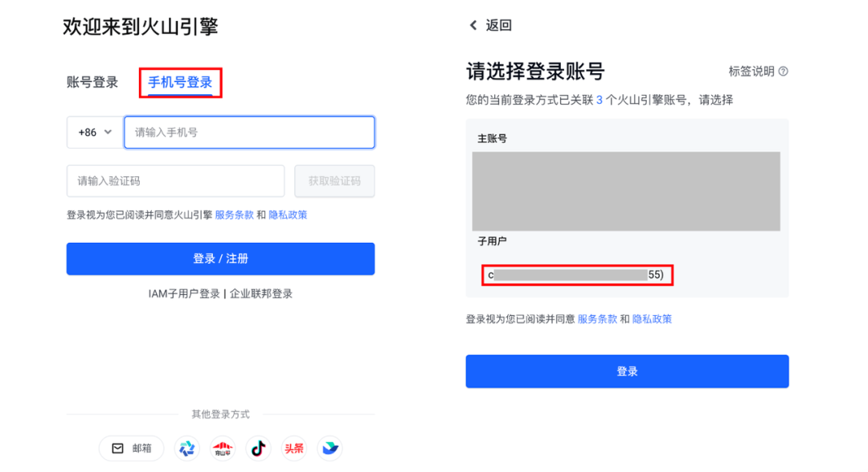Image resolution: width=868 pixels, height=472 pixels.
Task: Select the 手机号登录 tab
Action: click(180, 82)
